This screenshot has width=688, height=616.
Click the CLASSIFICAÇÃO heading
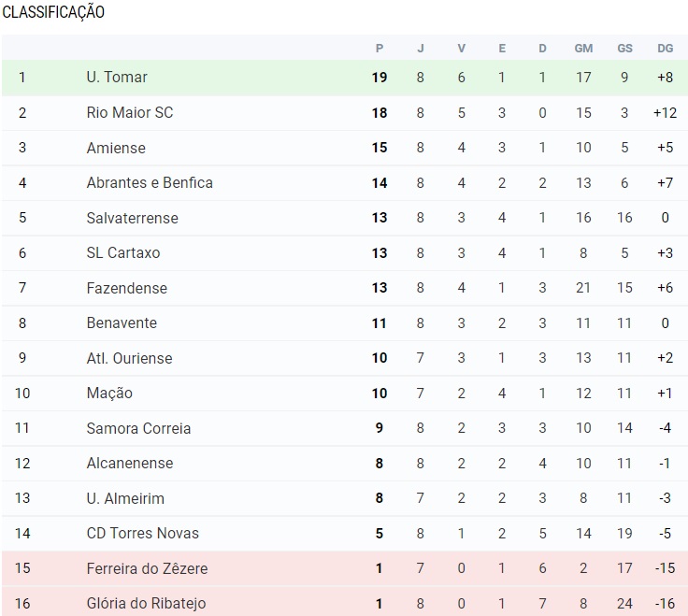52,12
